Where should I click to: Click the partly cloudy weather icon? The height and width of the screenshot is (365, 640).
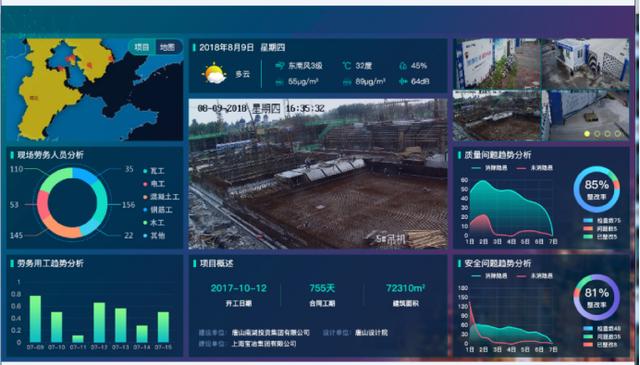click(214, 73)
